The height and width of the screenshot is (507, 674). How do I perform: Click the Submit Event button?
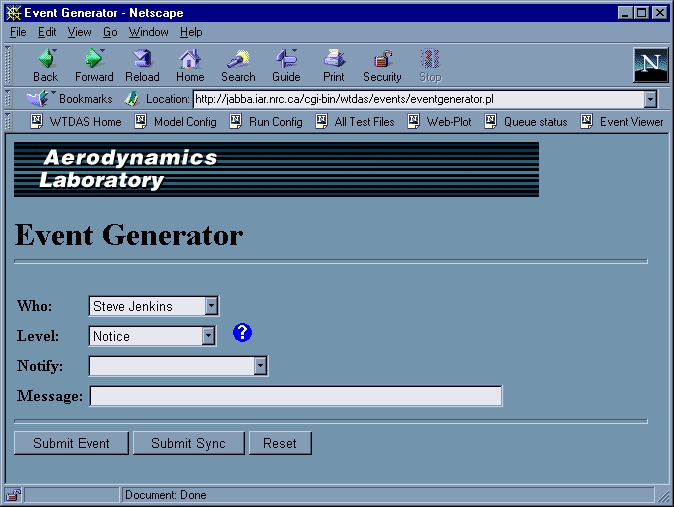71,443
